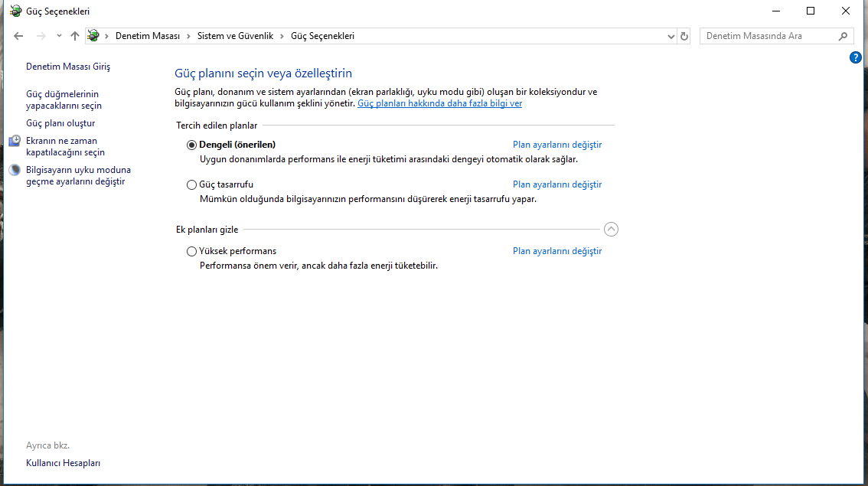
Task: Click the search magnifier icon
Action: [x=843, y=36]
